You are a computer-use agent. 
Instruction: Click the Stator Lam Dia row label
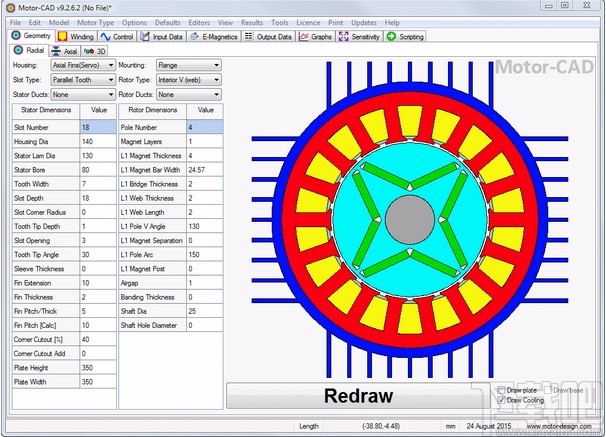coord(35,156)
